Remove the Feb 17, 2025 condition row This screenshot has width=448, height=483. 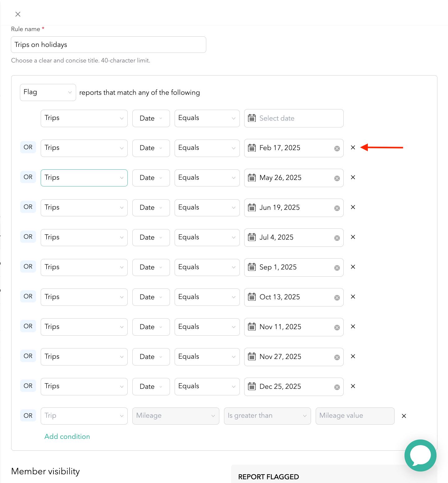[353, 148]
